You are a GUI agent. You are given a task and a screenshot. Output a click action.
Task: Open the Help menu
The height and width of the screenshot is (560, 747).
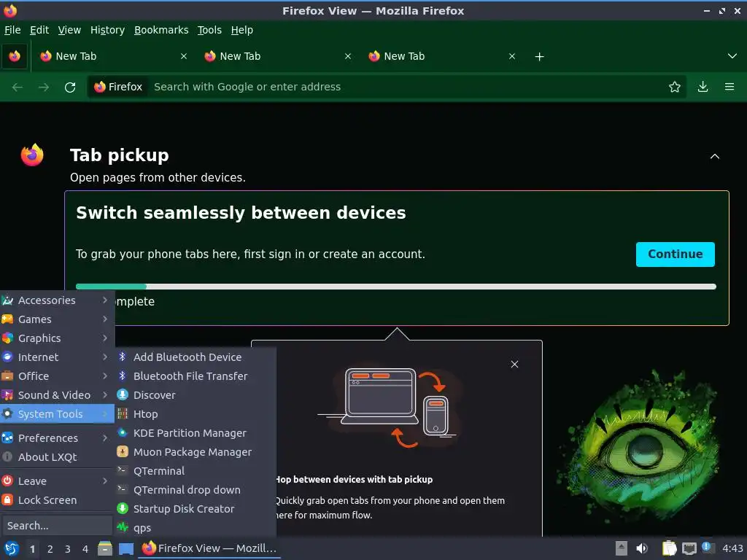(242, 30)
